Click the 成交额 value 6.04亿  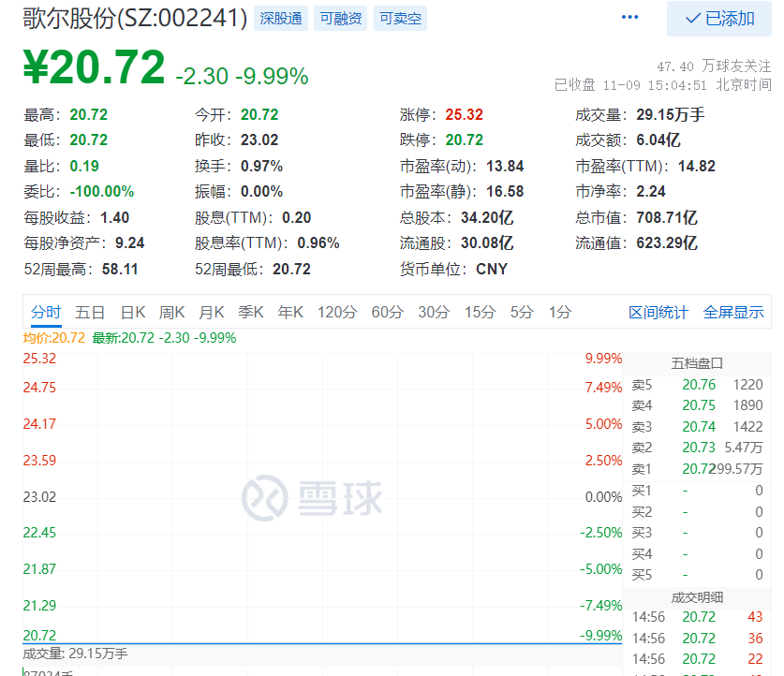(x=658, y=140)
